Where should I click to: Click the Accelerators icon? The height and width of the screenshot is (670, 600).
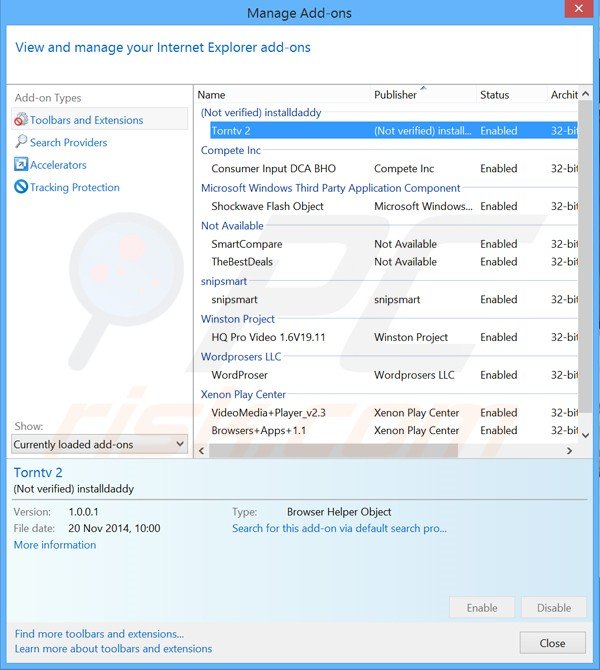[x=21, y=165]
